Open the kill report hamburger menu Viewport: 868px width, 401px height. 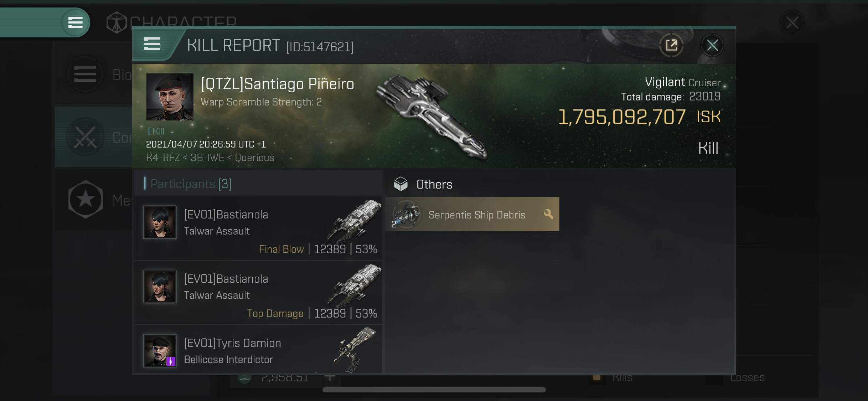152,44
